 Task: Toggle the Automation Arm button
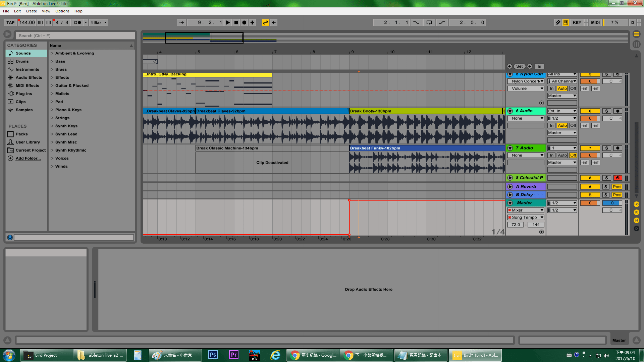(x=265, y=22)
